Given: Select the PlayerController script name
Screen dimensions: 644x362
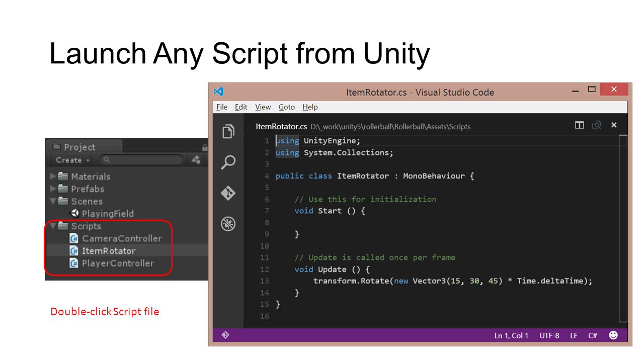Looking at the screenshot, I should pyautogui.click(x=118, y=263).
